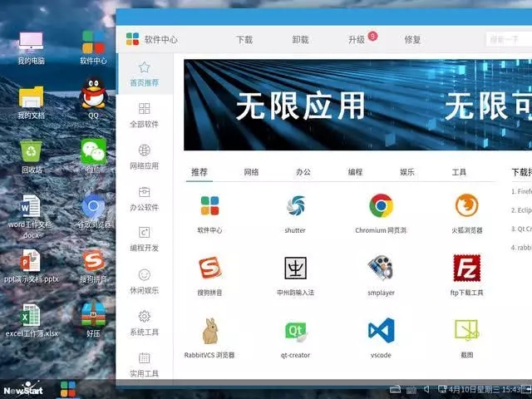Go to the 卸载 uninstall section
The image size is (532, 399).
300,40
